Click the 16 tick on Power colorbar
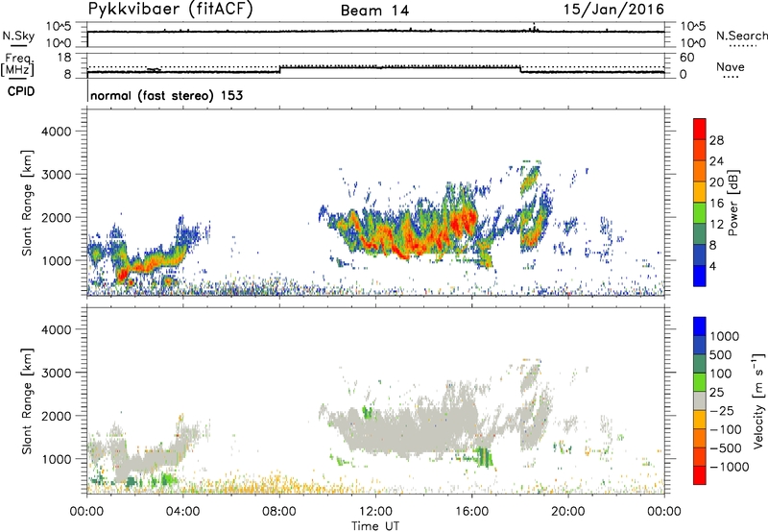 pyautogui.click(x=716, y=204)
